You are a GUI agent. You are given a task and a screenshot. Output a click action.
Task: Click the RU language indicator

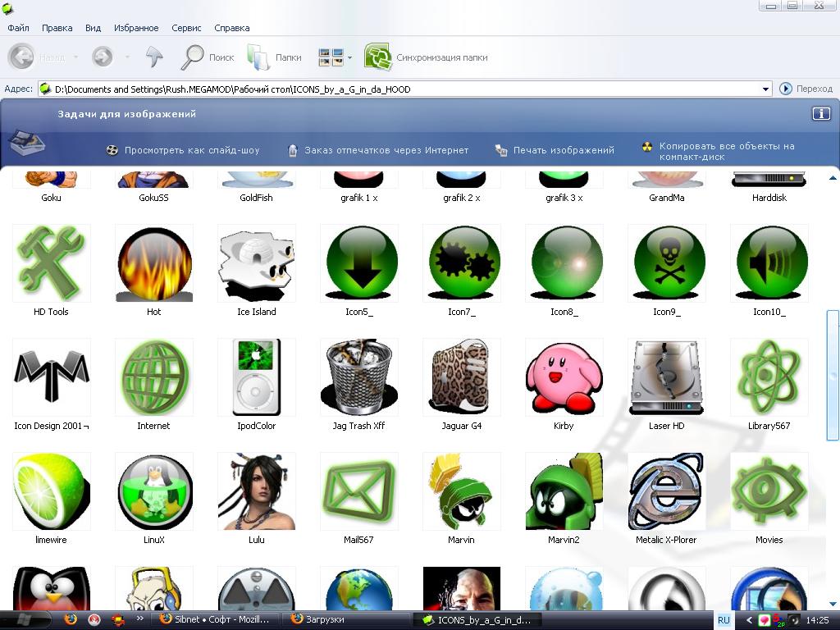[724, 620]
